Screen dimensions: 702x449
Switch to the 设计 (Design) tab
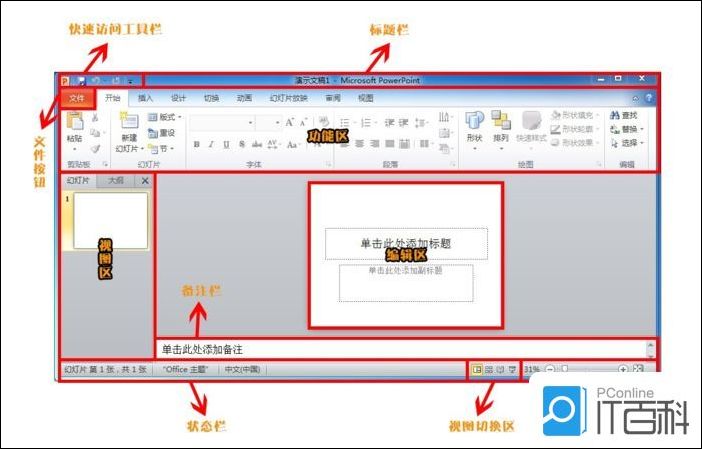[x=178, y=98]
